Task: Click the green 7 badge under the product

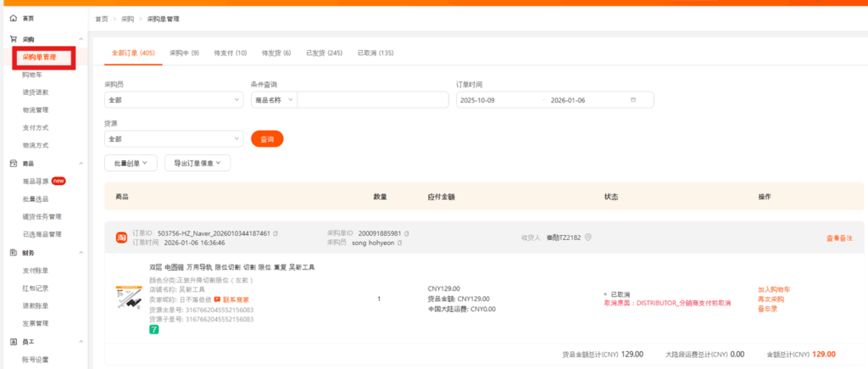Action: [x=154, y=328]
